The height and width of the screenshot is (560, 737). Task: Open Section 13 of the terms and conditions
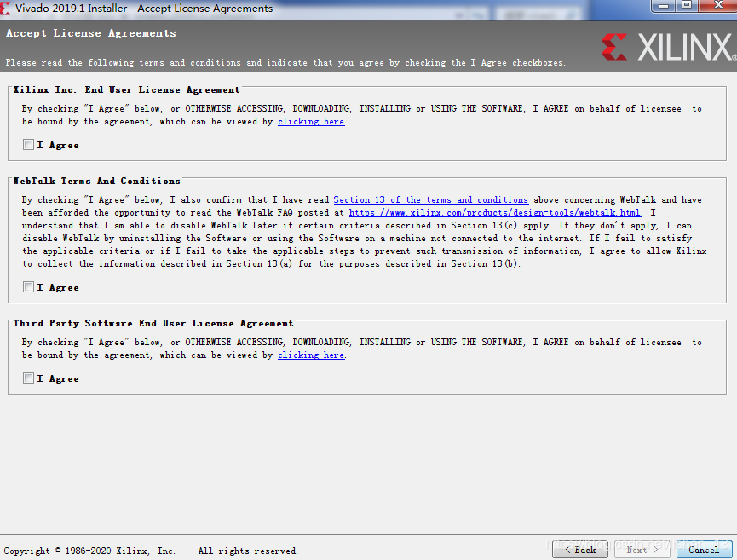tap(430, 199)
